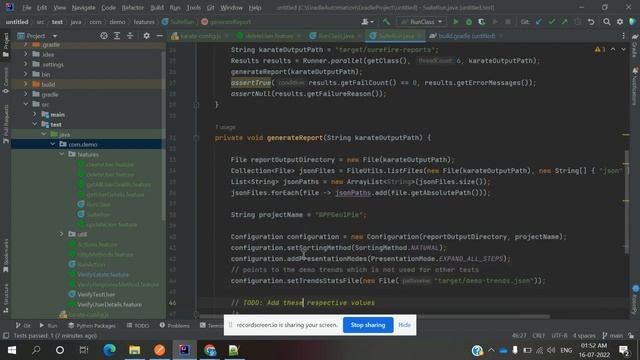Collapse the test folder in the tree
The width and height of the screenshot is (640, 360).
point(35,124)
